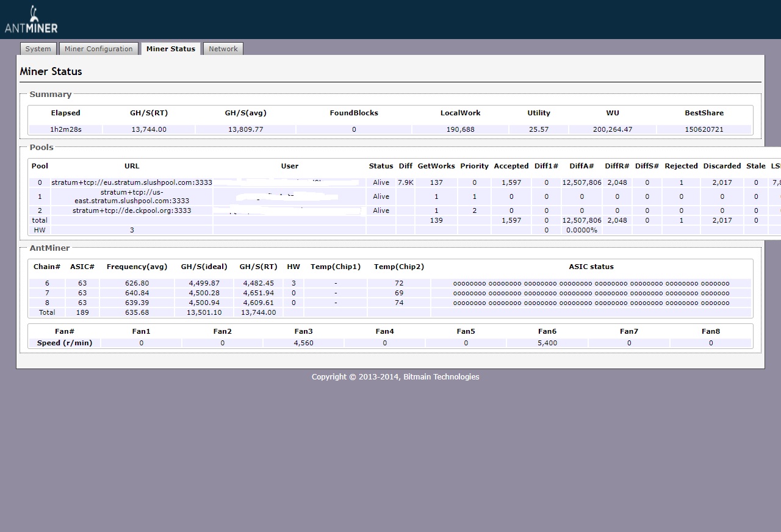Click the FoundBlocks column header
Screen dimensions: 781x532
tap(354, 113)
